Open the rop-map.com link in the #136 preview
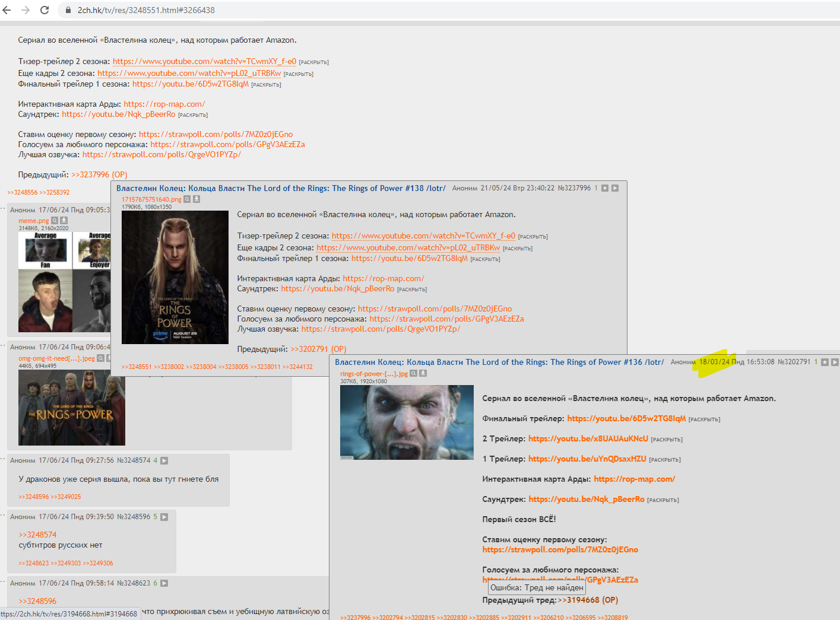 635,479
